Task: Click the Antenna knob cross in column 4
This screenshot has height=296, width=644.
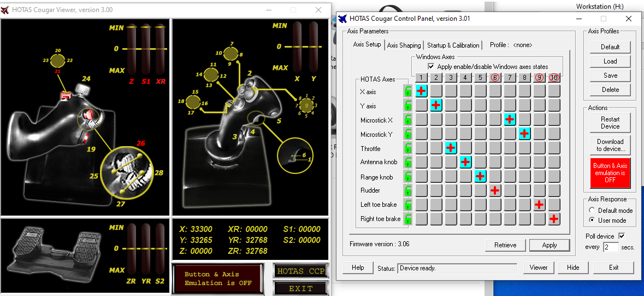Action: [465, 162]
